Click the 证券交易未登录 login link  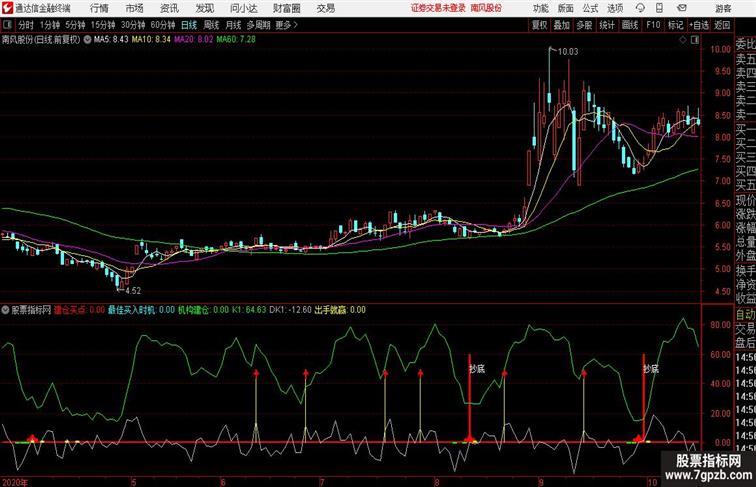438,8
